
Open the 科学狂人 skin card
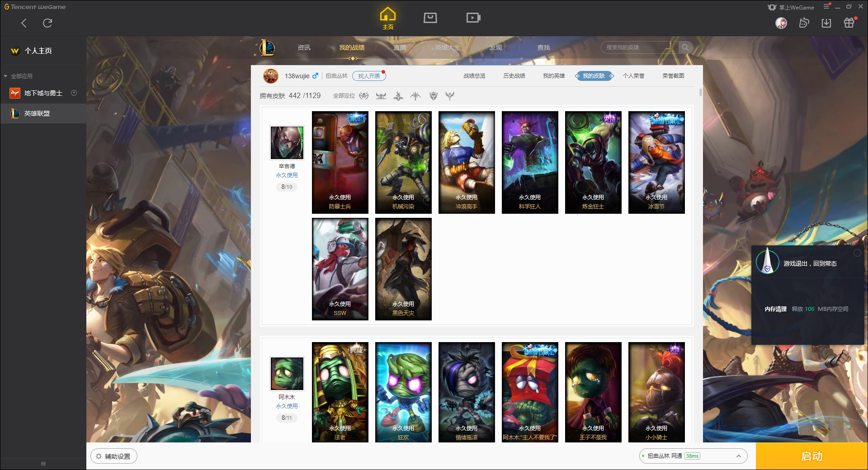[x=530, y=162]
